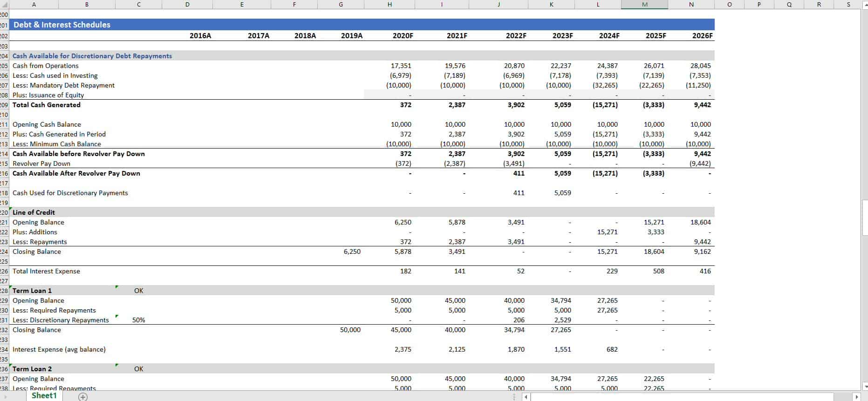Click OK cell beside Term Loan 2
The height and width of the screenshot is (401, 868).
coord(138,369)
